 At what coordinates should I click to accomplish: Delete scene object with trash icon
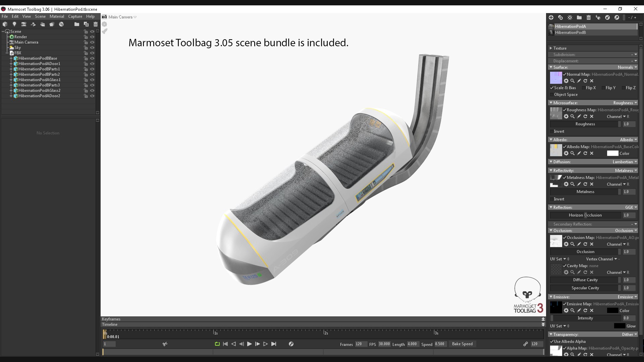[x=96, y=24]
